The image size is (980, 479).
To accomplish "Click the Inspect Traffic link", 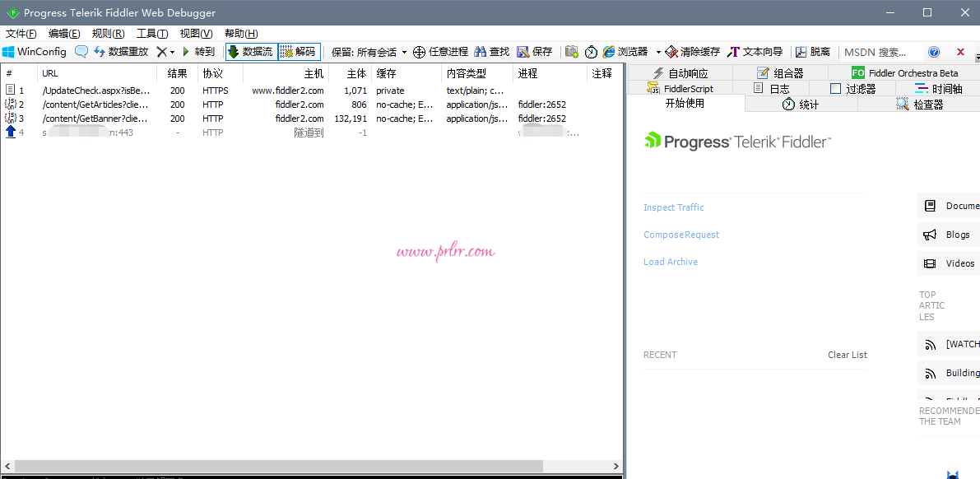I will pos(674,207).
